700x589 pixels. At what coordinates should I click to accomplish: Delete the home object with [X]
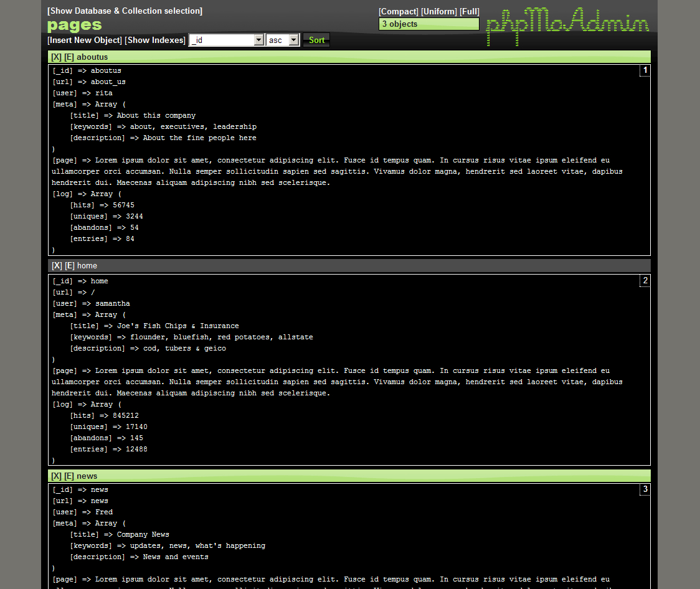pos(57,266)
